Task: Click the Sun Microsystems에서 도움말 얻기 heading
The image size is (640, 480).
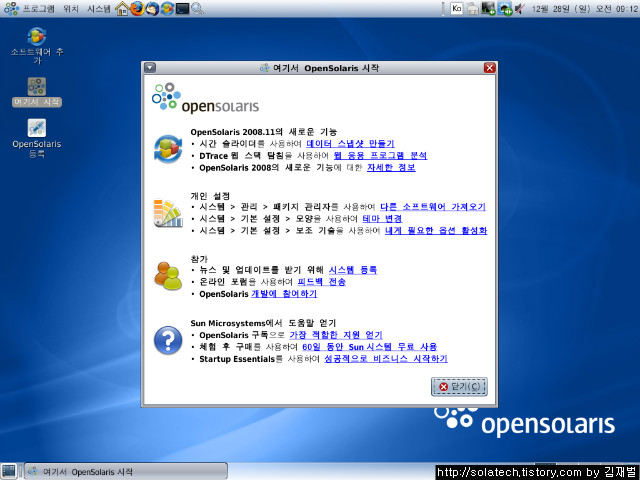Action: pyautogui.click(x=263, y=323)
